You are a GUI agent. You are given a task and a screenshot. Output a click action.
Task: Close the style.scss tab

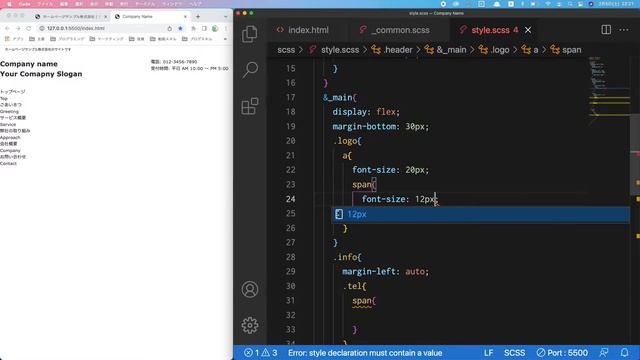coord(528,30)
